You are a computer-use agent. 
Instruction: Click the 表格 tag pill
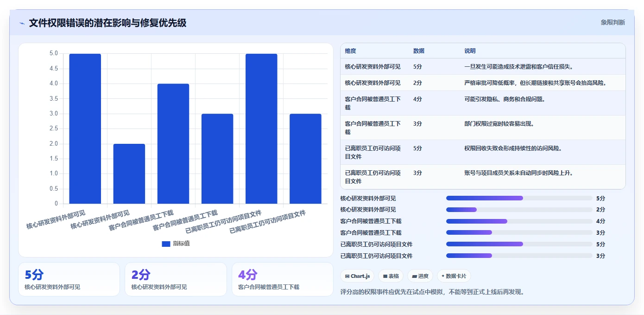[391, 276]
